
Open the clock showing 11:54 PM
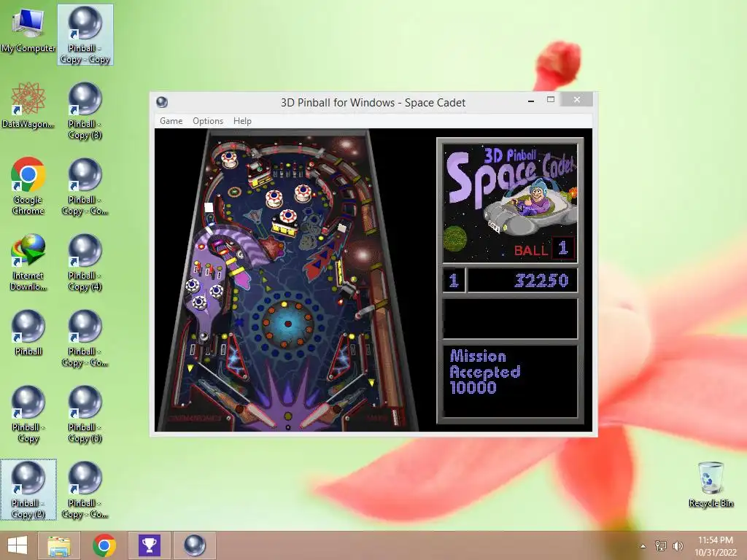tap(716, 546)
